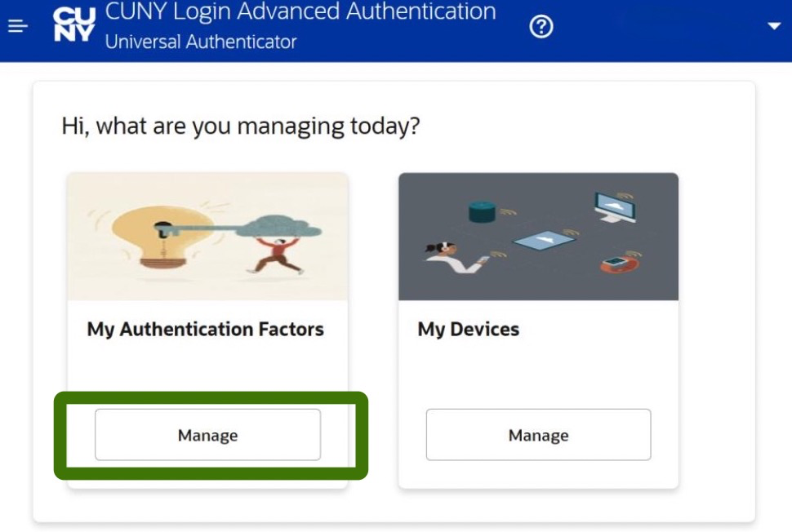Screen dimensions: 792x532
Task: Open the hamburger navigation menu
Action: click(x=18, y=26)
